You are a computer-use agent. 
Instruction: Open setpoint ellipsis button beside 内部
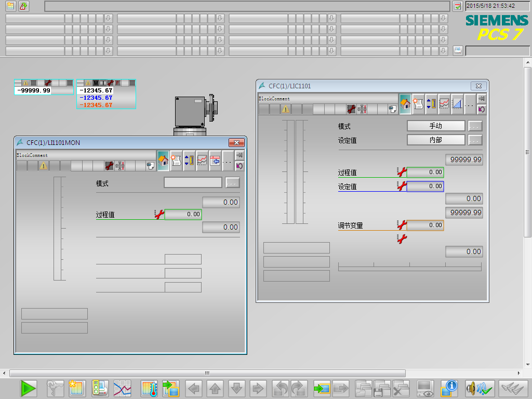click(x=475, y=140)
